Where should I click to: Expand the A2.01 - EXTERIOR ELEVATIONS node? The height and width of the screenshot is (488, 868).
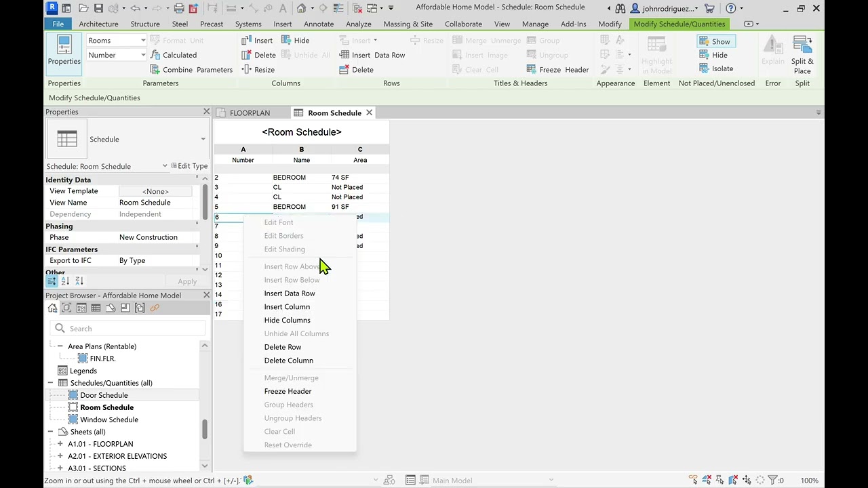click(x=60, y=456)
